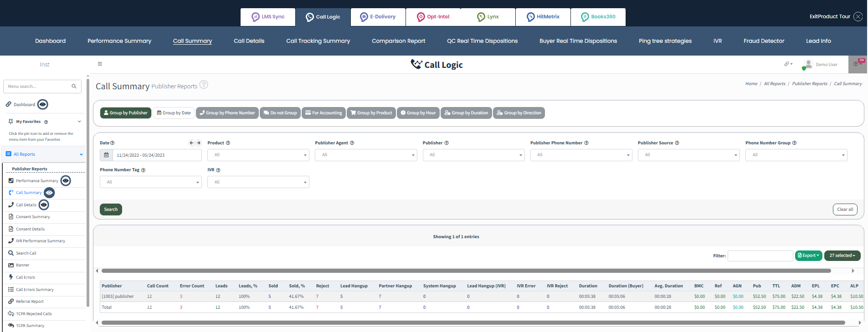Click the Clear all button

(845, 209)
